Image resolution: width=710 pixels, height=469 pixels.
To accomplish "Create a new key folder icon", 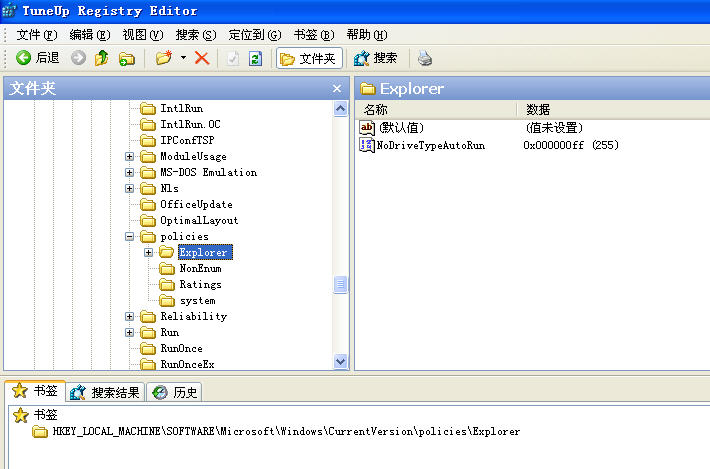I will (x=163, y=58).
